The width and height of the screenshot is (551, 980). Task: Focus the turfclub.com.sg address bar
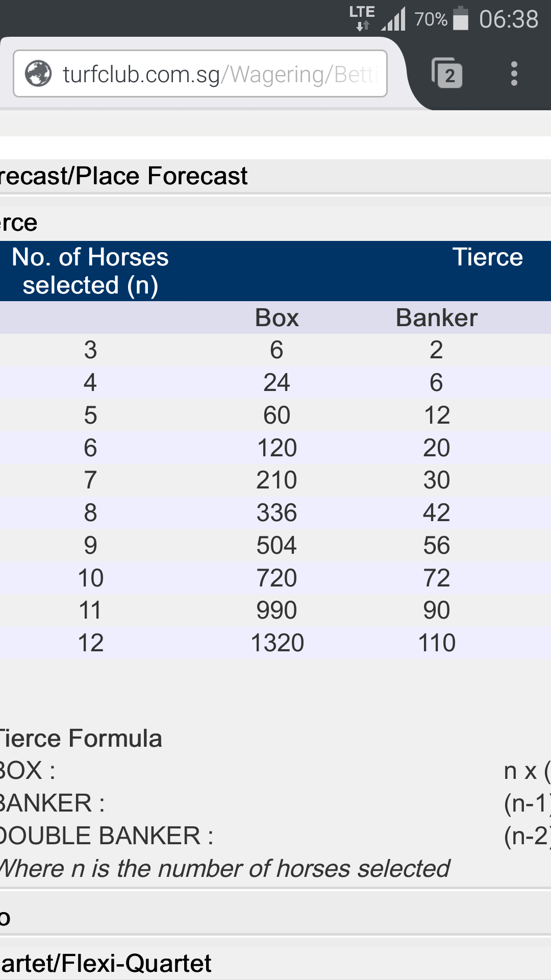click(x=200, y=73)
